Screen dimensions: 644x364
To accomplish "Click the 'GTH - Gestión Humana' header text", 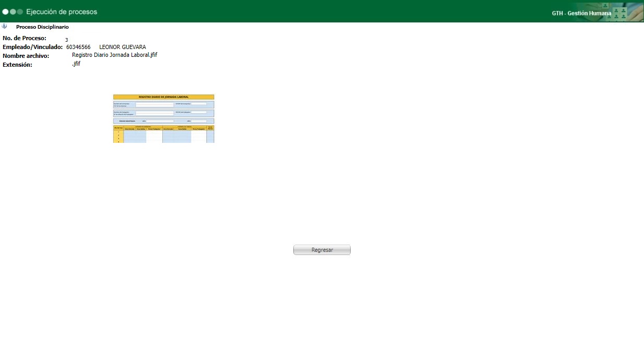I will pyautogui.click(x=581, y=13).
